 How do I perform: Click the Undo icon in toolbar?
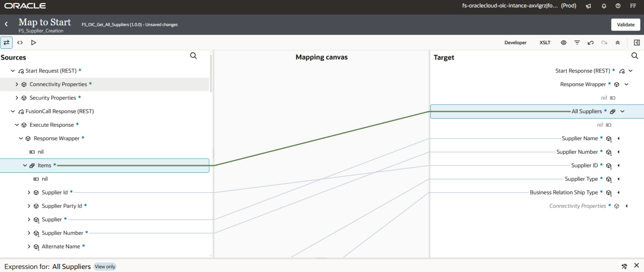pyautogui.click(x=590, y=43)
